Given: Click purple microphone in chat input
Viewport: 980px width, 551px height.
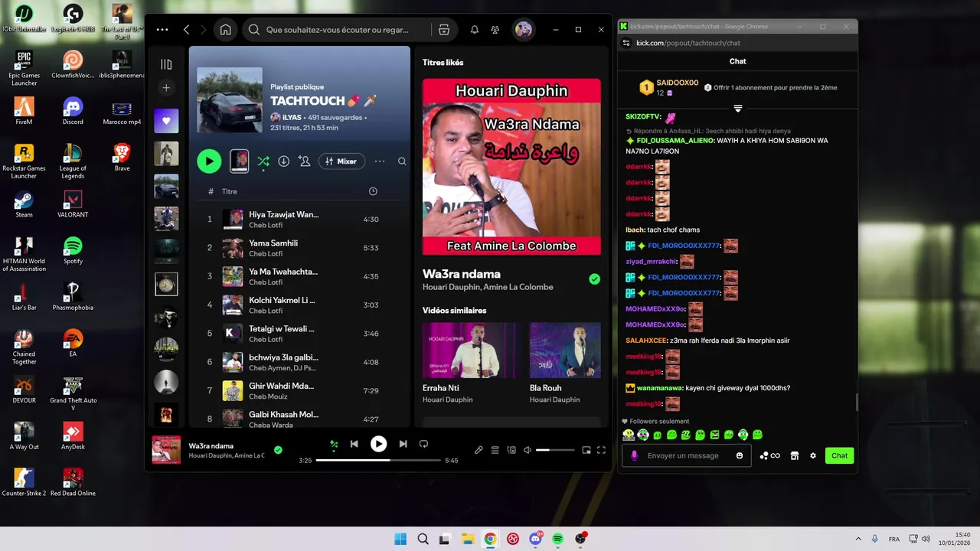Looking at the screenshot, I should (634, 455).
